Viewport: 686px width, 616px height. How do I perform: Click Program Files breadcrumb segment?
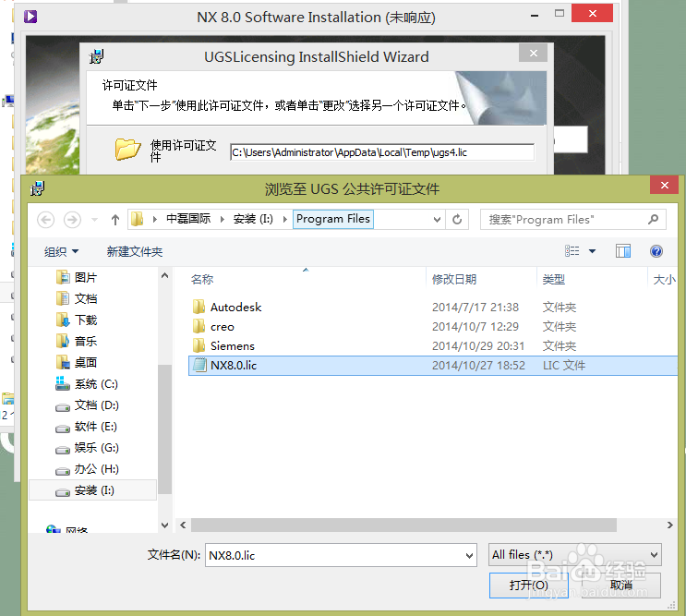[333, 219]
